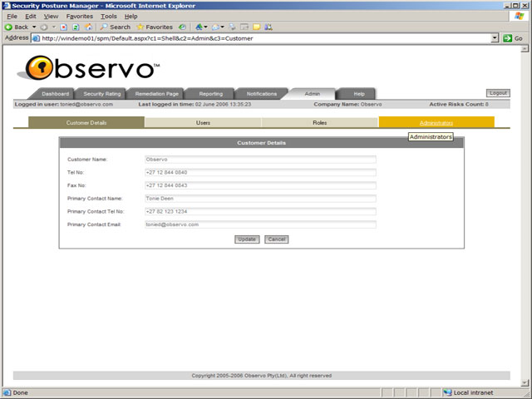Click the Back navigation button
Viewport: 532px width, 399px height.
pos(17,27)
